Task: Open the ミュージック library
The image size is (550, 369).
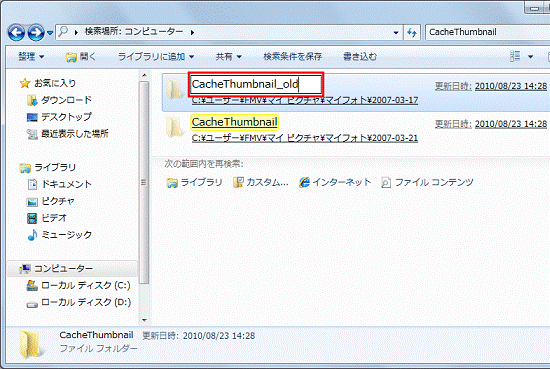Action: pos(66,235)
